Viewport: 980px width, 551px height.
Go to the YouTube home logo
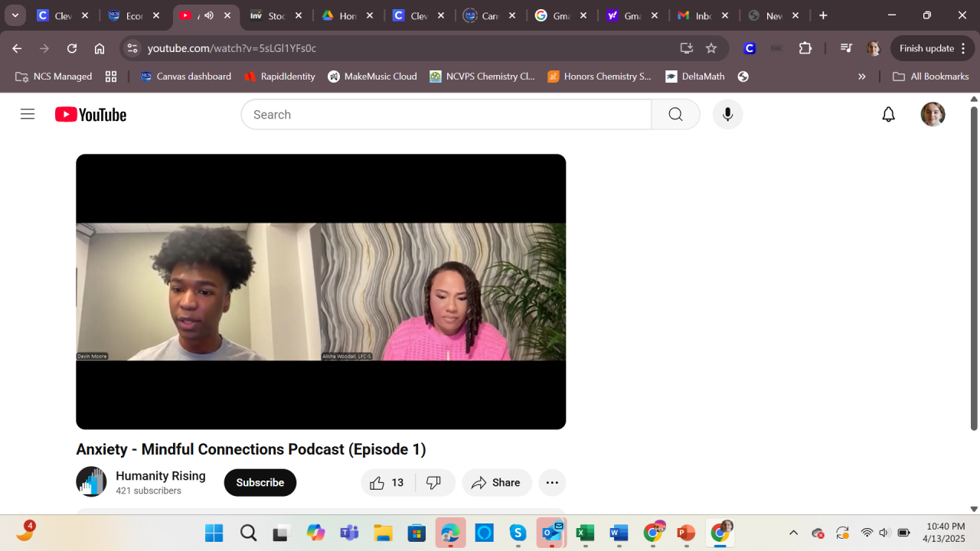90,115
